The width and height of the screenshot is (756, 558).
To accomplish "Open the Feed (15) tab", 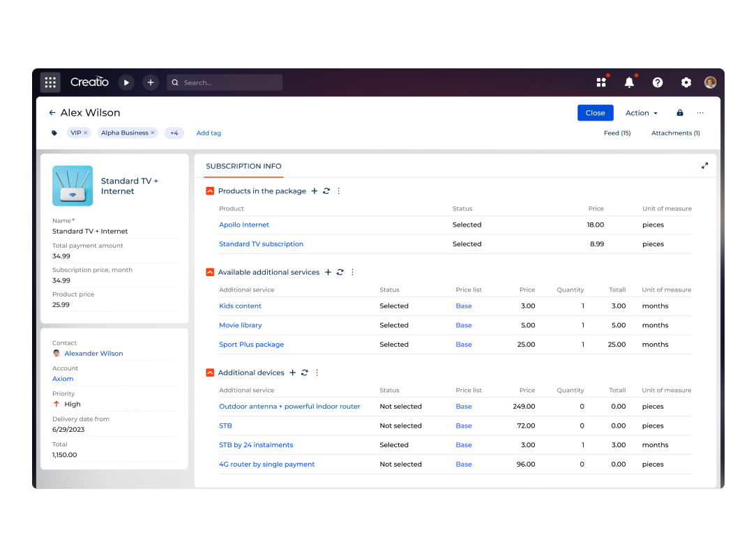I will click(617, 133).
